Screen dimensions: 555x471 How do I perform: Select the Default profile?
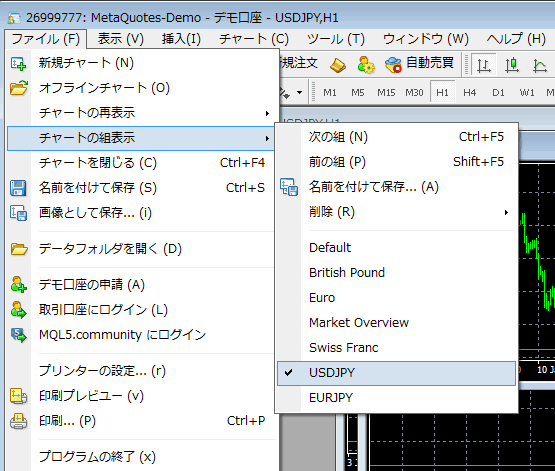[x=396, y=248]
